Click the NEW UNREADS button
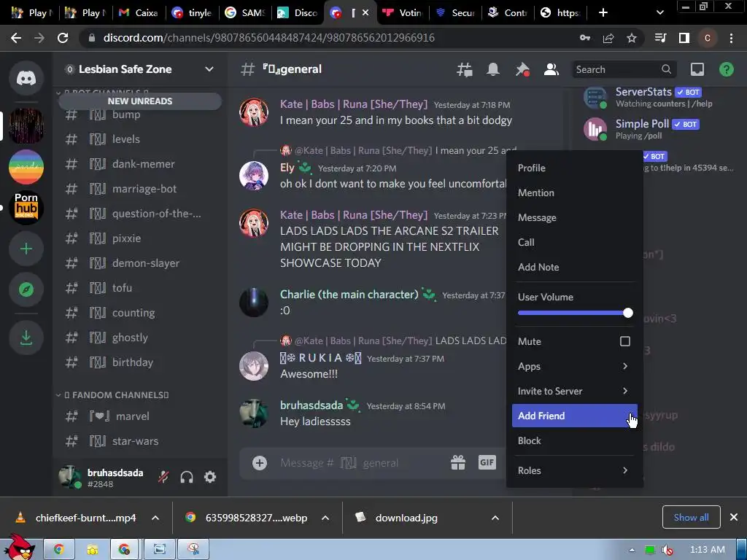747x560 pixels. 140,101
